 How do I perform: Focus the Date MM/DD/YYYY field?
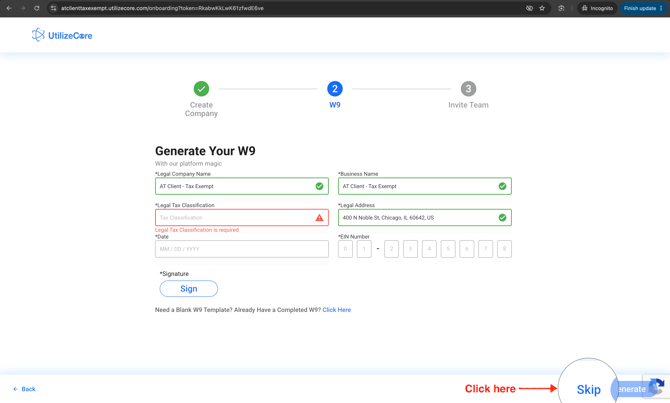click(242, 249)
